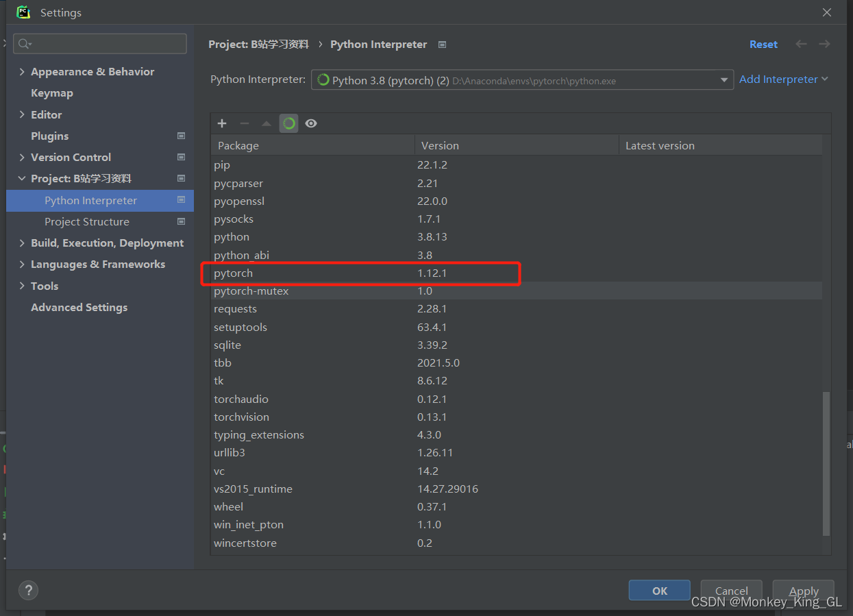
Task: Expand the Version Control section
Action: pos(22,157)
